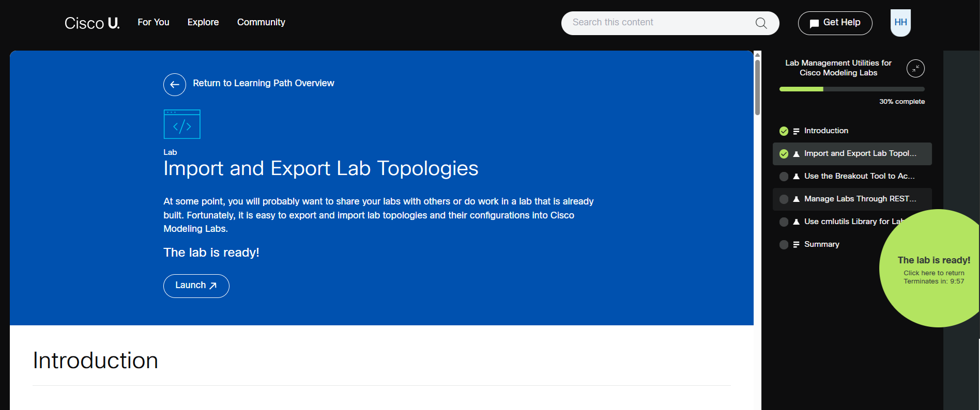980x410 pixels.
Task: Click the 30% complete progress bar
Action: [x=852, y=89]
